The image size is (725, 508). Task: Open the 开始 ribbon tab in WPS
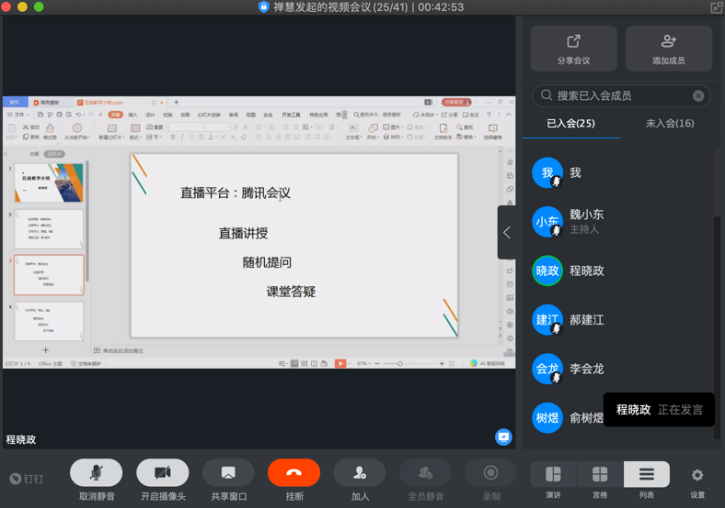click(116, 115)
